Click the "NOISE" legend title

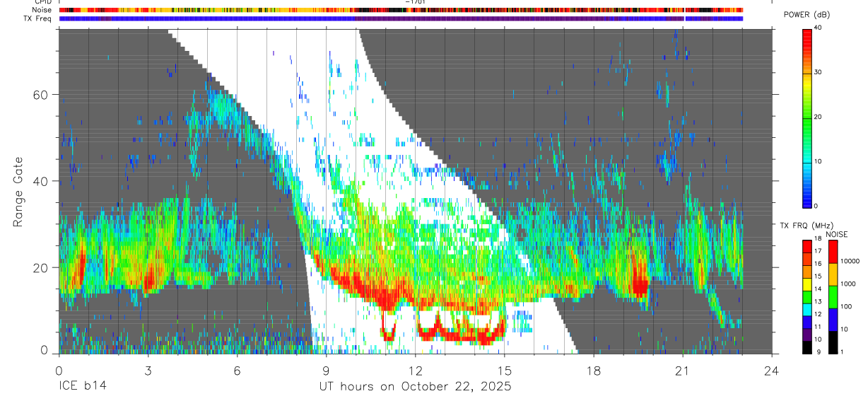coord(837,234)
